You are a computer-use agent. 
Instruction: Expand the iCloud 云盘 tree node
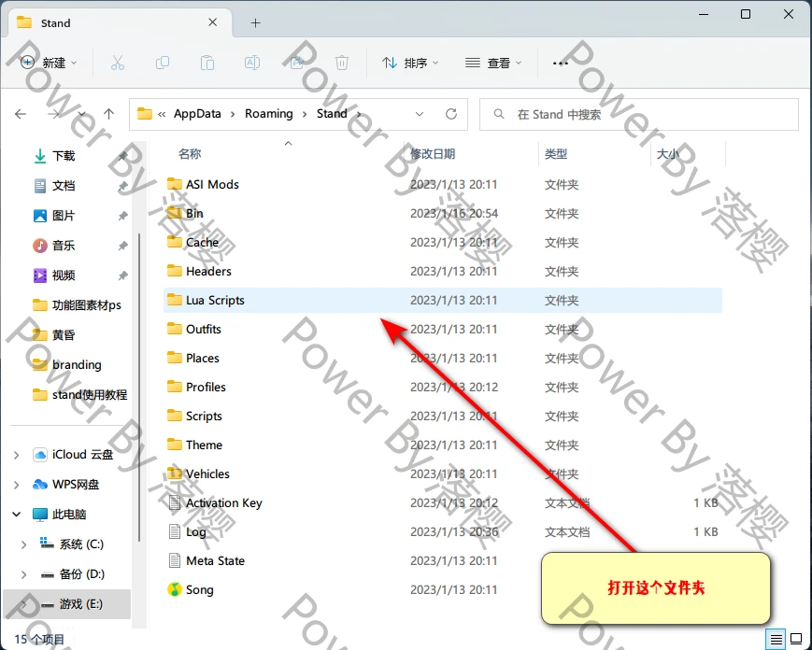coord(17,455)
